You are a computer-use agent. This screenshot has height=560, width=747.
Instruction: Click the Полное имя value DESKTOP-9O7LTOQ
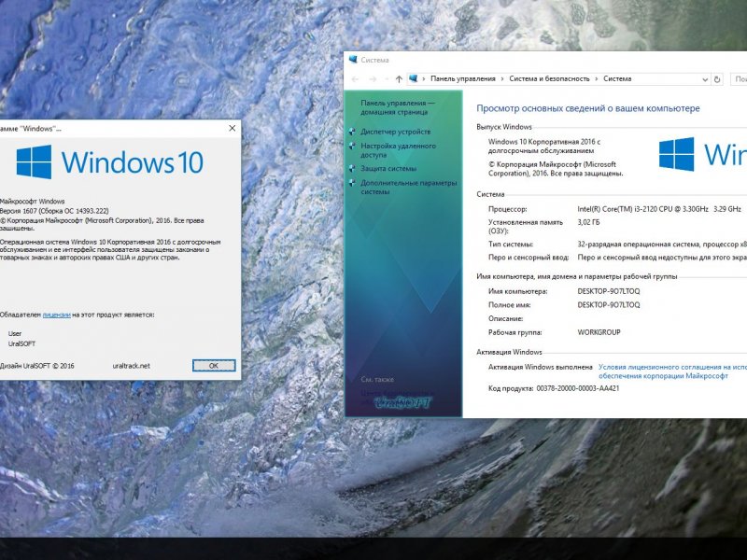point(609,305)
